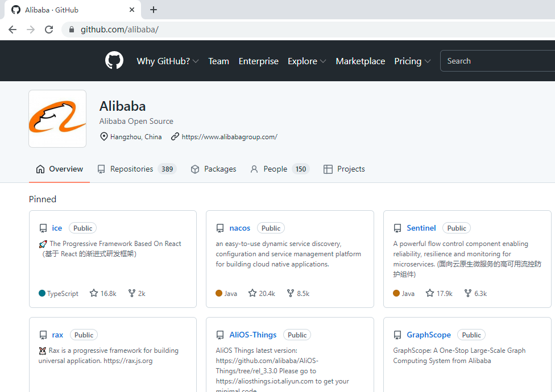Click the Alibaba organization avatar
Viewport: 555px width, 392px height.
coord(57,118)
